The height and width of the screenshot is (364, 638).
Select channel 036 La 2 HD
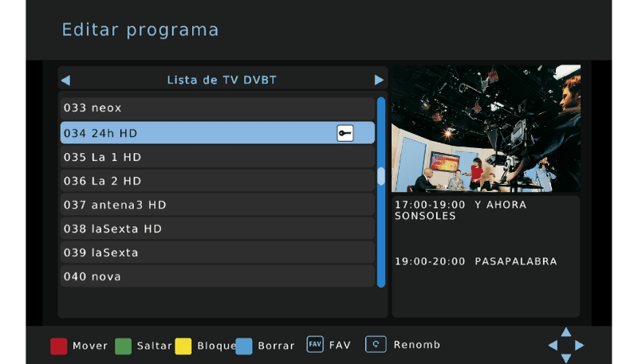[x=217, y=181]
